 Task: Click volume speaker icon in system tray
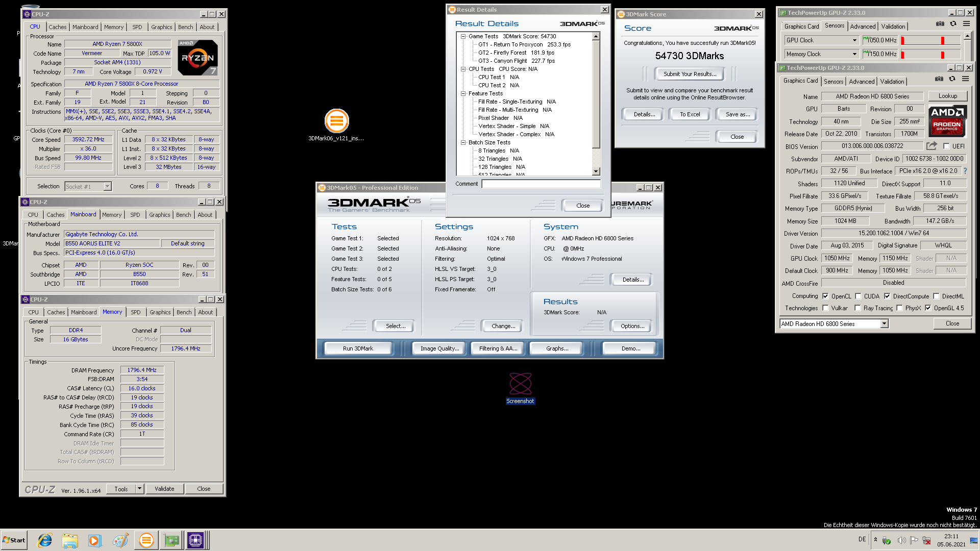(901, 540)
